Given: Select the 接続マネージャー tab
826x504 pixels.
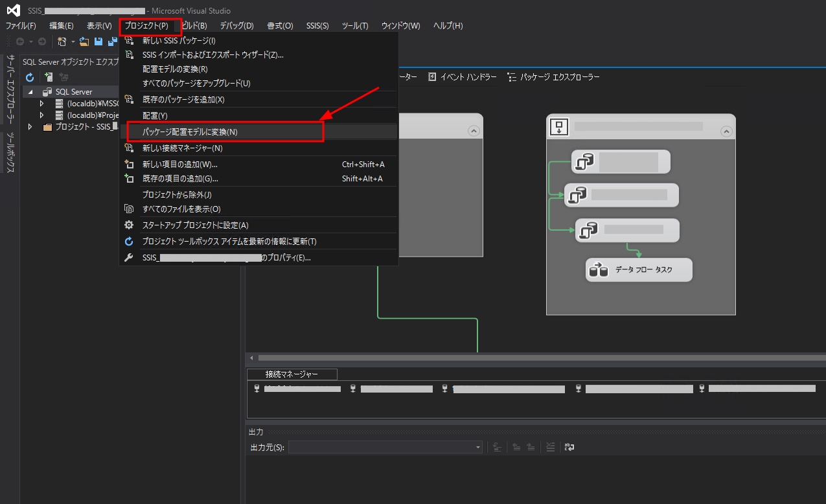Looking at the screenshot, I should [x=292, y=374].
